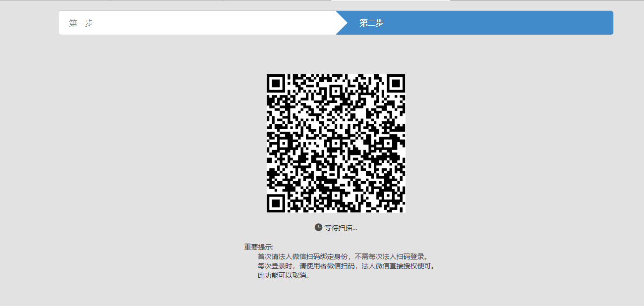Click the clock icon beside 等待扫描
The width and height of the screenshot is (644, 306).
tap(318, 227)
